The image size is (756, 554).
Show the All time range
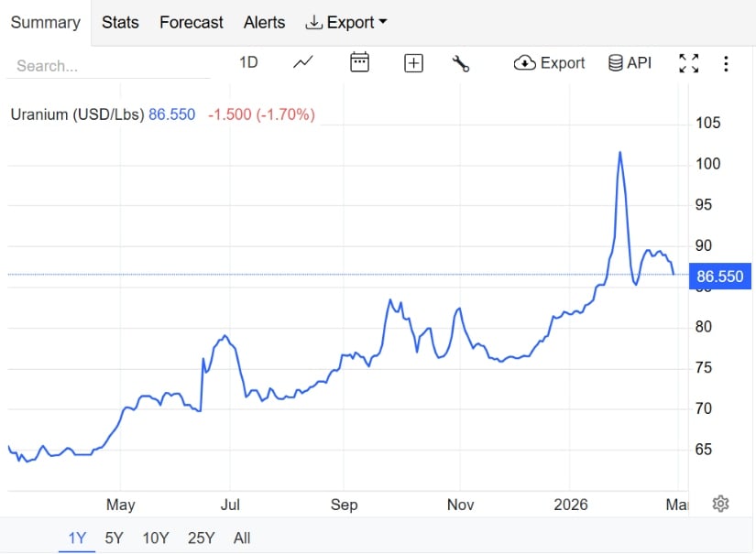[x=242, y=538]
